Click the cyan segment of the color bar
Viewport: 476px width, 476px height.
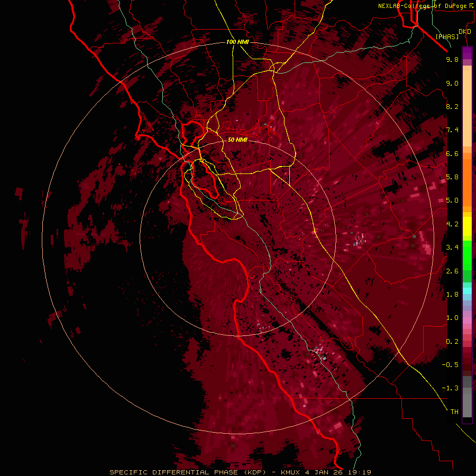(467, 290)
